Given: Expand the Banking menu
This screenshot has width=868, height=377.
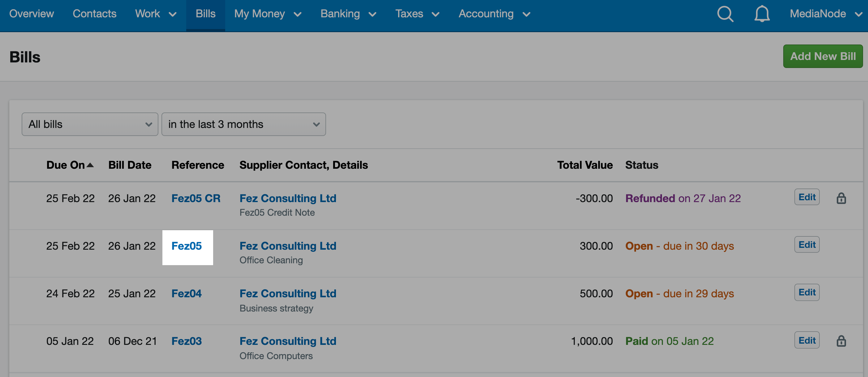Looking at the screenshot, I should coord(348,14).
